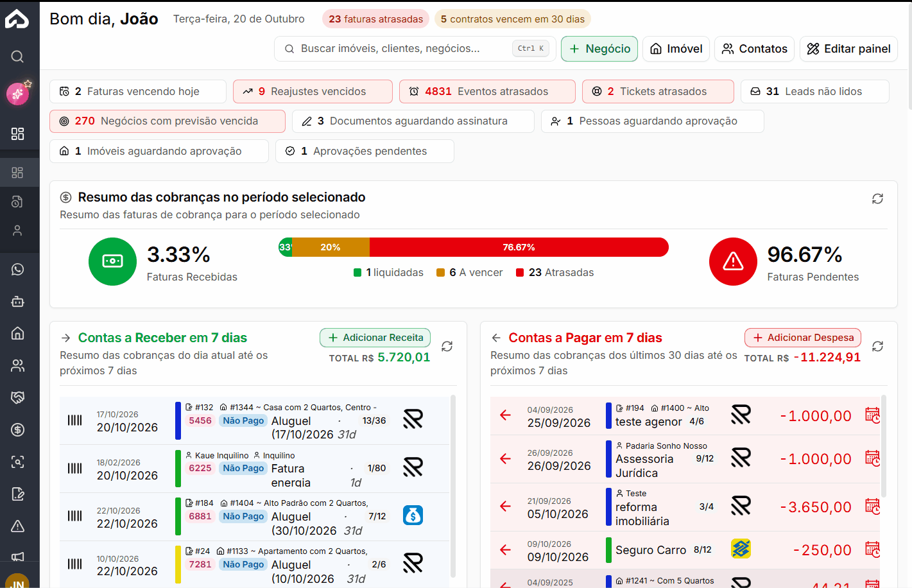
Task: Click the company logo at sidebar top
Action: pyautogui.click(x=17, y=19)
